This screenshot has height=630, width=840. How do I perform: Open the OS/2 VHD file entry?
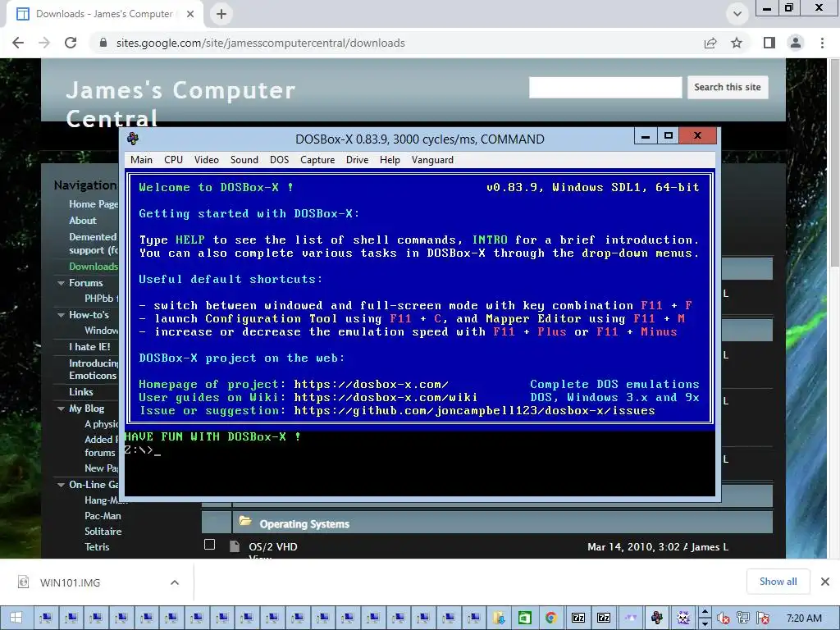272,547
